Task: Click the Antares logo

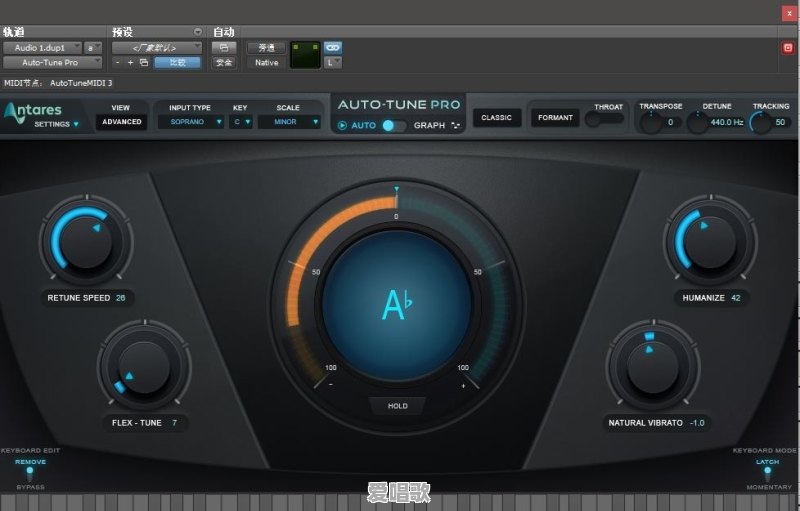Action: [32, 110]
